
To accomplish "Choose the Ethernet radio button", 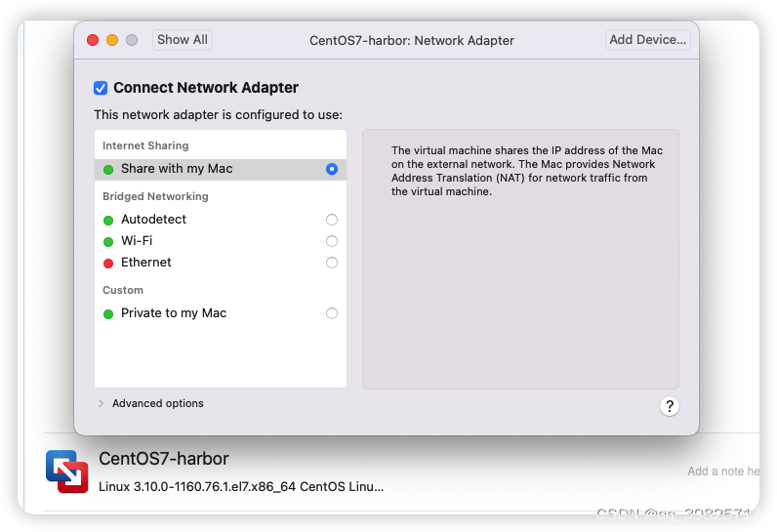I will (332, 263).
